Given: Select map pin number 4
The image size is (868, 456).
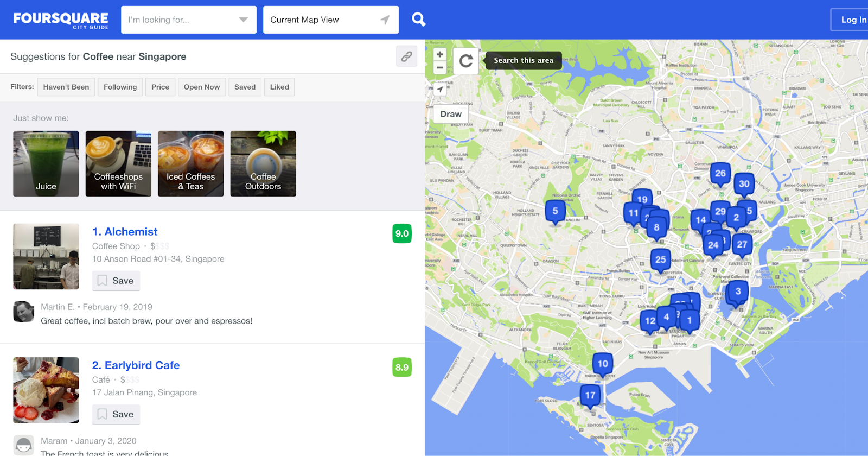Looking at the screenshot, I should (x=667, y=318).
